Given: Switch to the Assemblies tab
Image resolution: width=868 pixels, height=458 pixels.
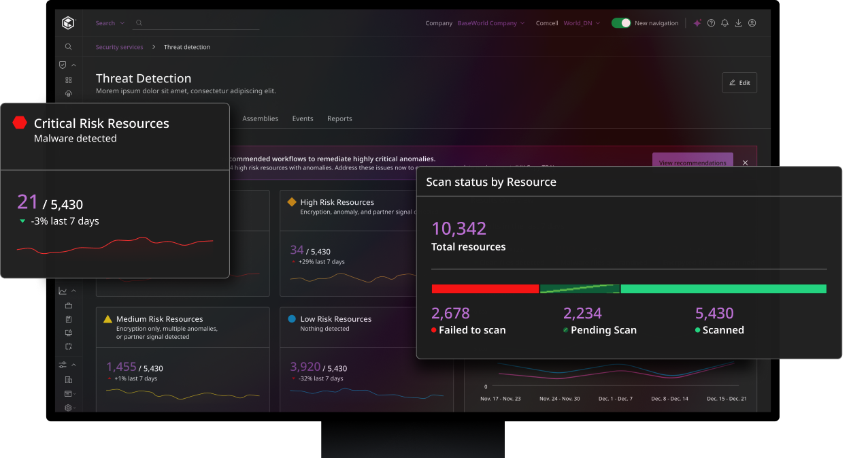Looking at the screenshot, I should click(x=260, y=118).
